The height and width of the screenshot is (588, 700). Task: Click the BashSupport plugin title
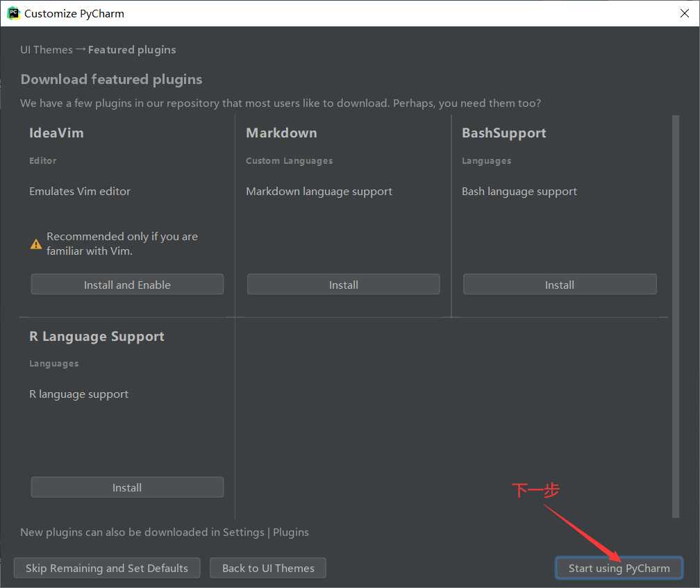point(503,133)
